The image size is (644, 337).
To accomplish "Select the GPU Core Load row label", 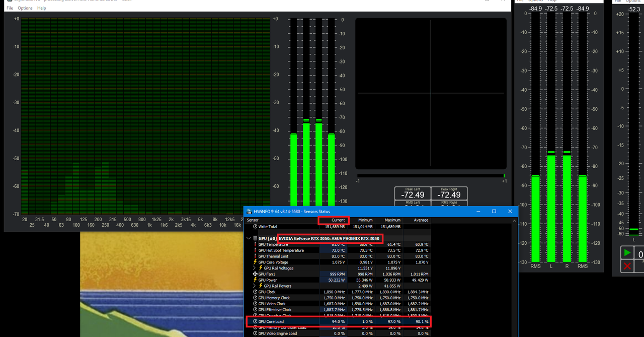I will coord(271,321).
